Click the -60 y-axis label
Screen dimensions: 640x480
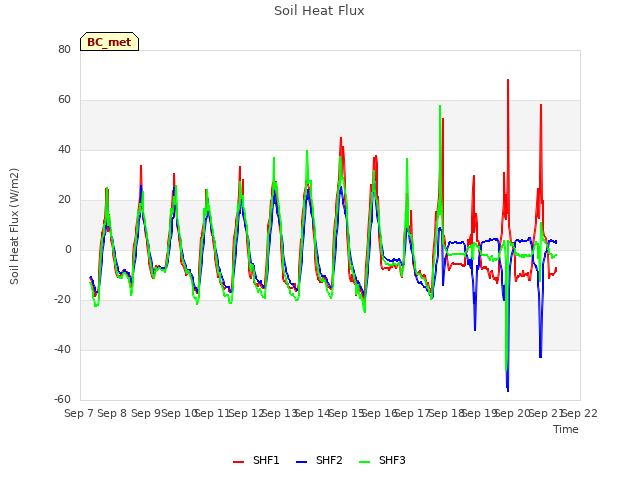point(62,399)
